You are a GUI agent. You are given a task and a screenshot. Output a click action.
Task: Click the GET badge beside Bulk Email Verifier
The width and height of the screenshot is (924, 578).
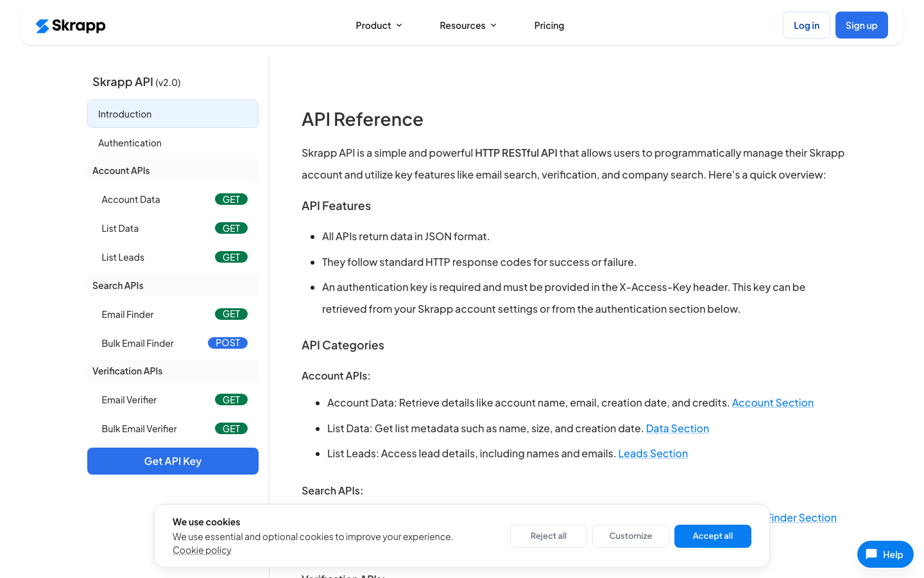231,428
